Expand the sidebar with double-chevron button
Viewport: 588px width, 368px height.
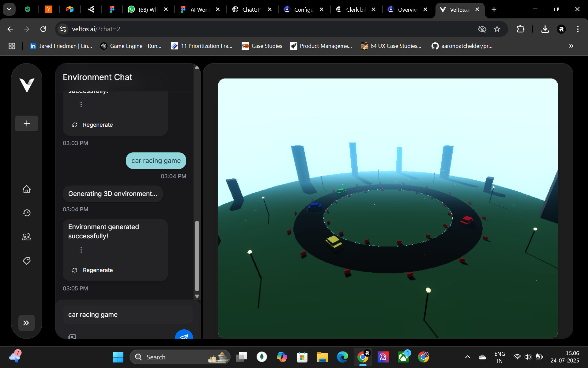click(x=26, y=323)
